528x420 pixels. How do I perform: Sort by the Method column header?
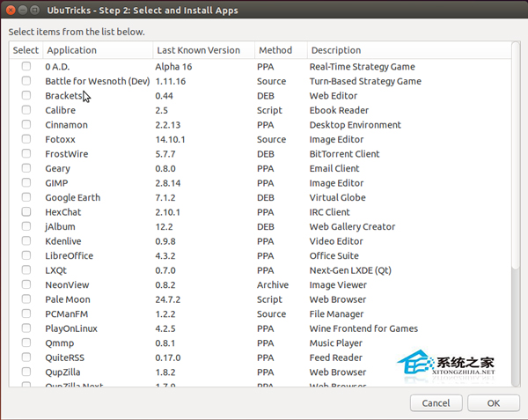tap(279, 50)
